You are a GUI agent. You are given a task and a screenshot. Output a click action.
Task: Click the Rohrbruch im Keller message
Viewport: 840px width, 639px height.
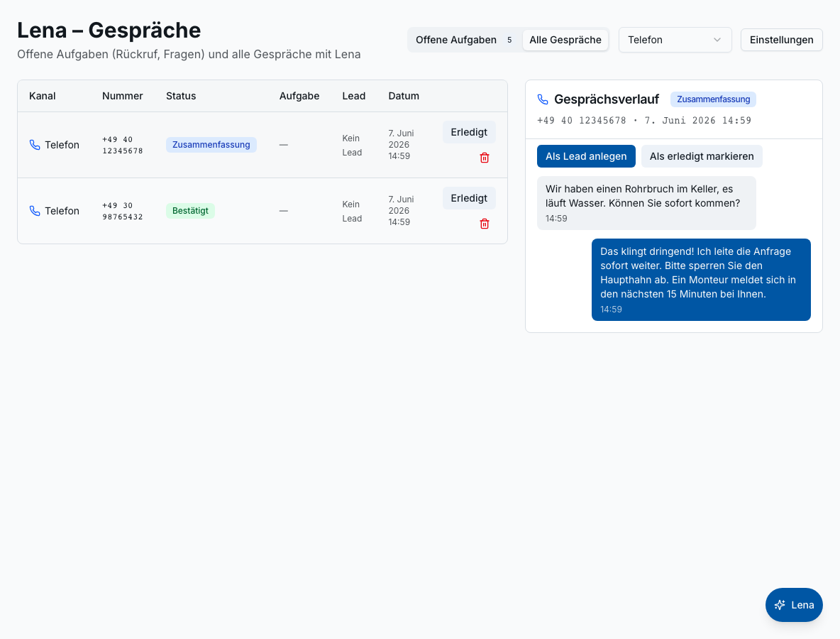(x=646, y=203)
